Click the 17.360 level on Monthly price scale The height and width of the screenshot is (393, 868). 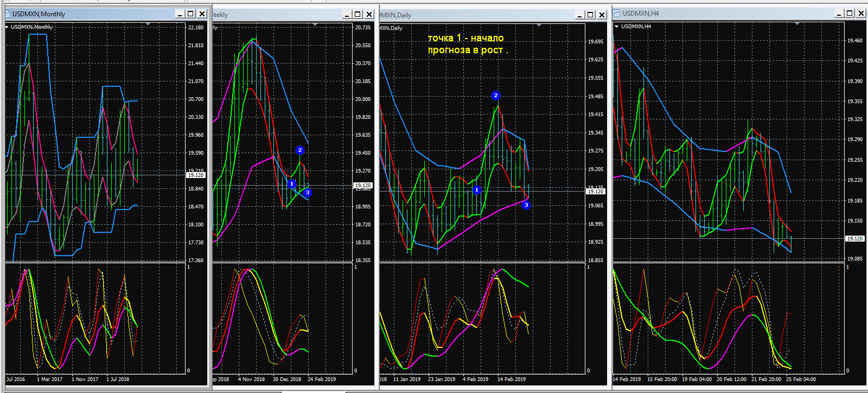click(195, 260)
